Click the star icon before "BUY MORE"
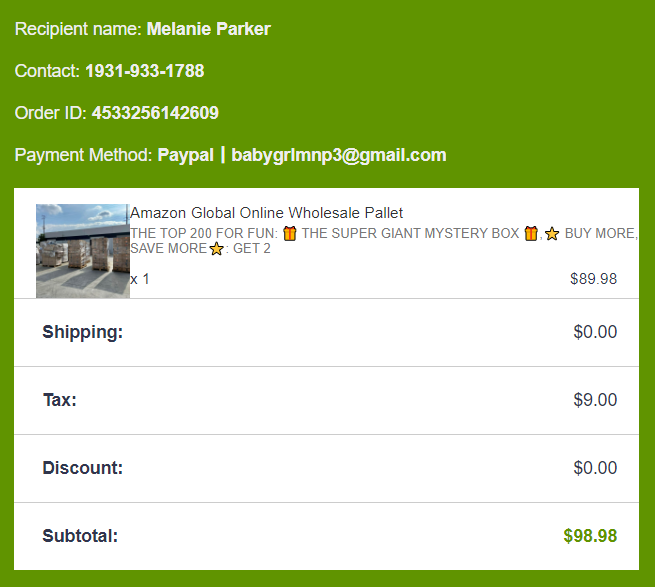The image size is (655, 587). point(552,234)
